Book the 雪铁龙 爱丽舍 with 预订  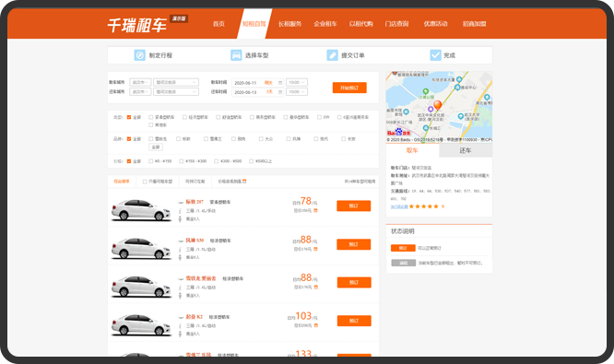tap(354, 283)
